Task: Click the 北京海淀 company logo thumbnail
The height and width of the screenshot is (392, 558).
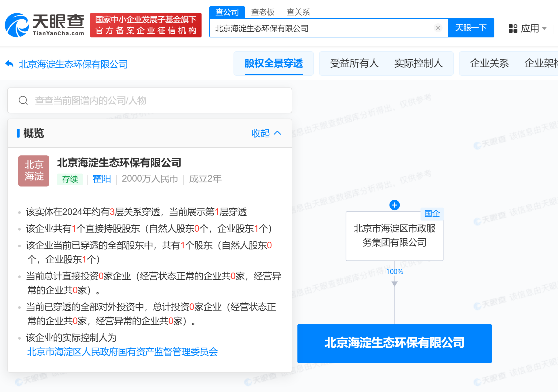Action: pyautogui.click(x=34, y=171)
